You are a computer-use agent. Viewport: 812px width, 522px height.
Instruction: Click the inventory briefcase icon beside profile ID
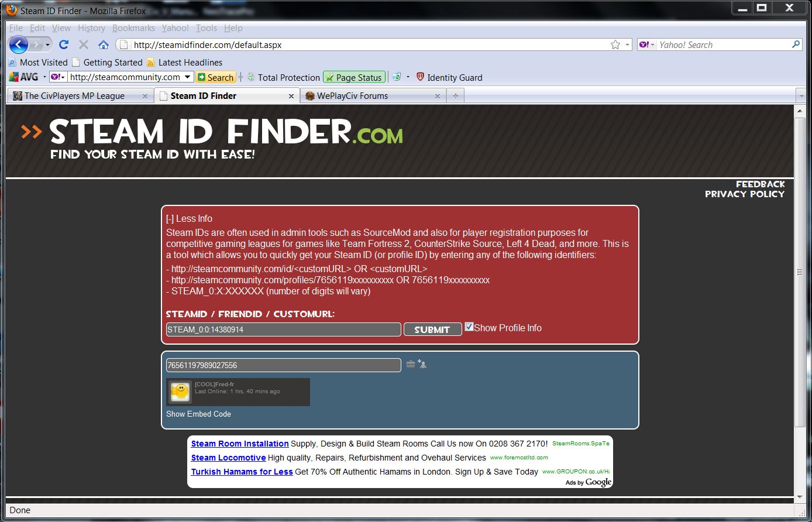pyautogui.click(x=411, y=364)
